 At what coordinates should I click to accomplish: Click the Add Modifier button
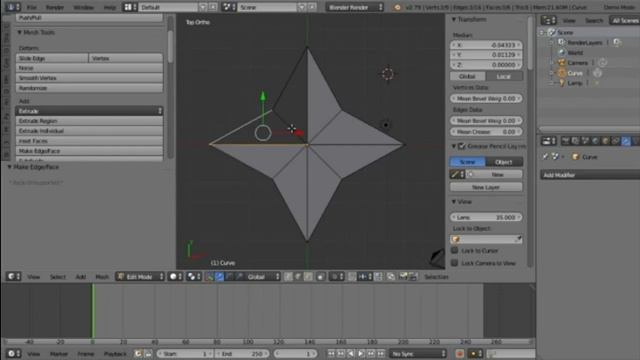click(x=591, y=175)
